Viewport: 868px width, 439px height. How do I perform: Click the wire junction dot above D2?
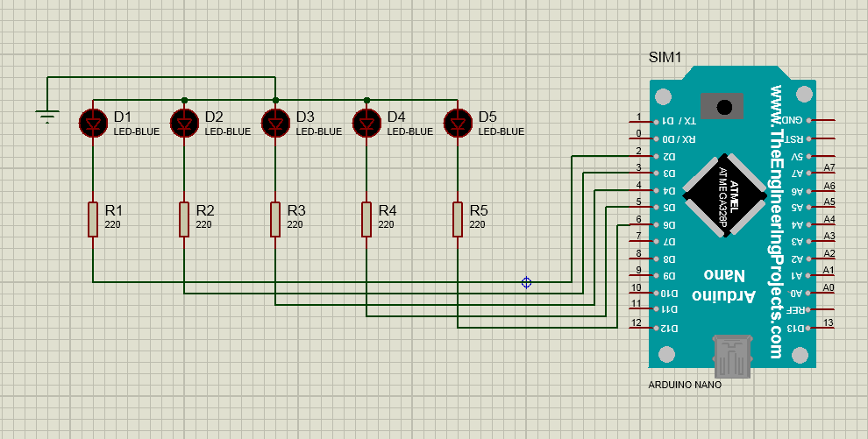tap(184, 100)
